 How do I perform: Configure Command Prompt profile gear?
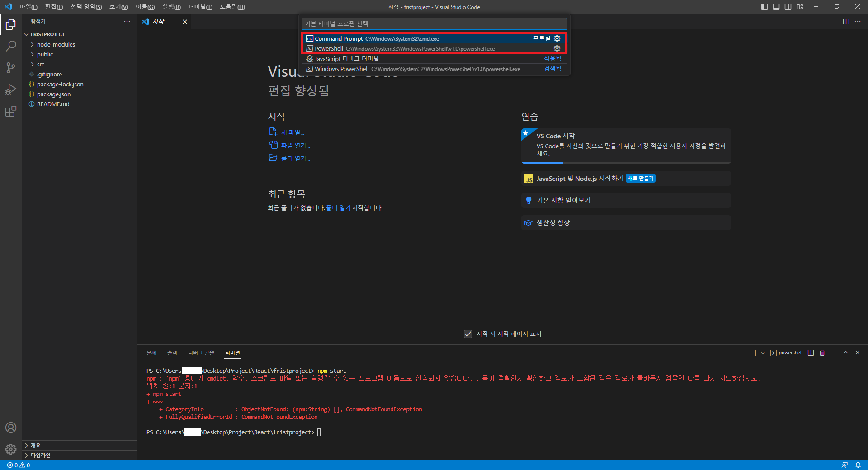click(557, 38)
